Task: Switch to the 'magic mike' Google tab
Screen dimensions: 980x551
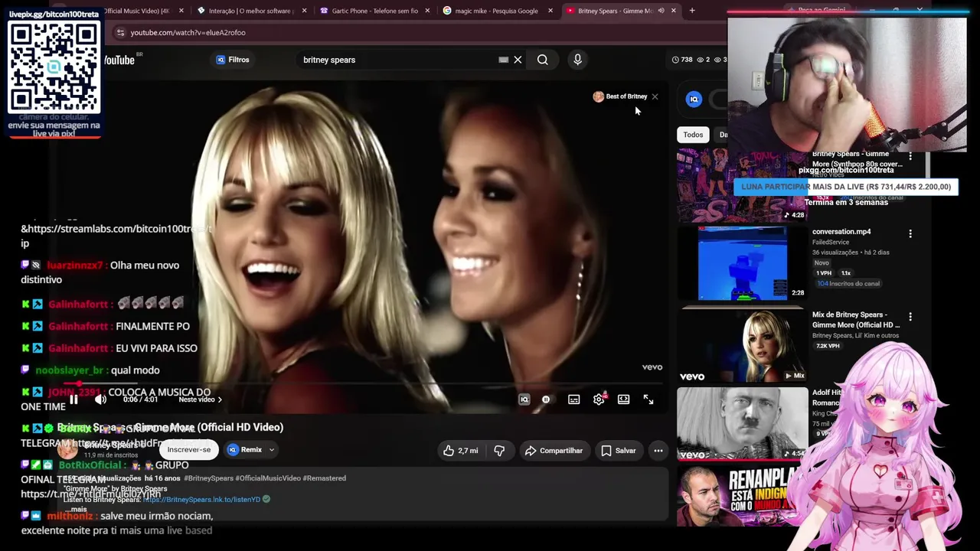Action: click(x=496, y=11)
